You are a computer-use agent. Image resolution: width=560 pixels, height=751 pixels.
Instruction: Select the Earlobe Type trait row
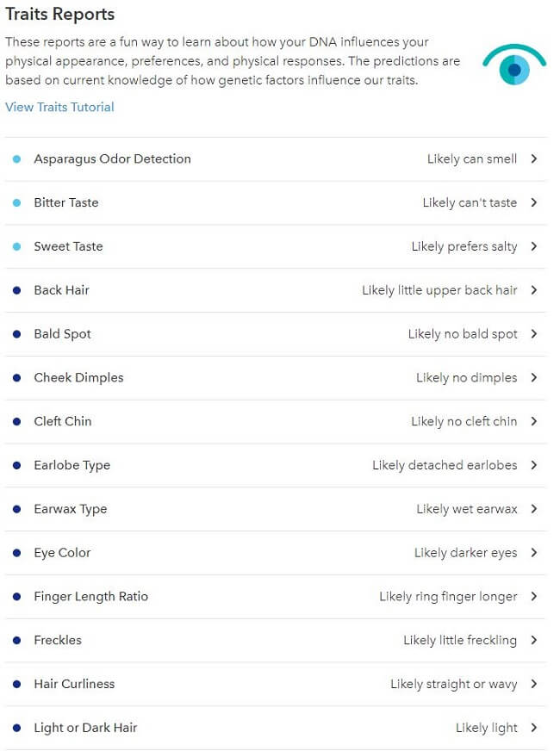tap(276, 465)
